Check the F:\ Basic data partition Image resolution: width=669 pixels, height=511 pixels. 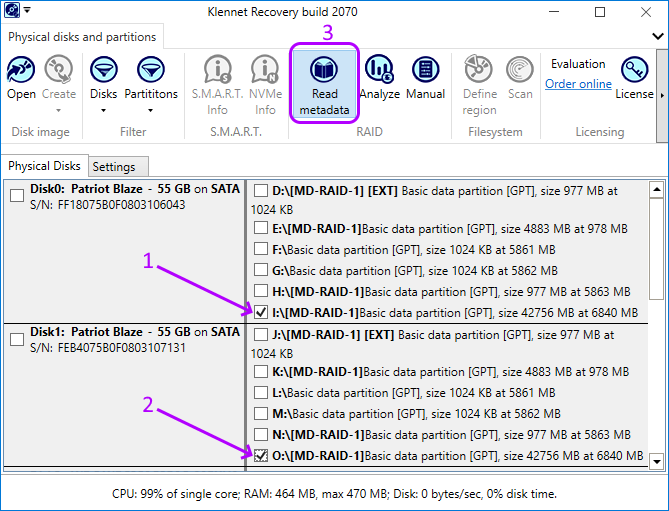[261, 249]
